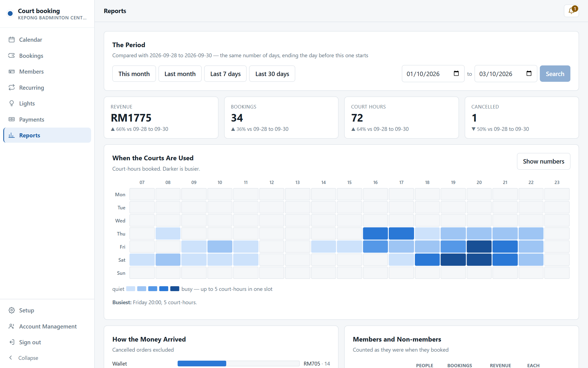Click the Setup gear icon
Image resolution: width=588 pixels, height=368 pixels.
[x=11, y=310]
